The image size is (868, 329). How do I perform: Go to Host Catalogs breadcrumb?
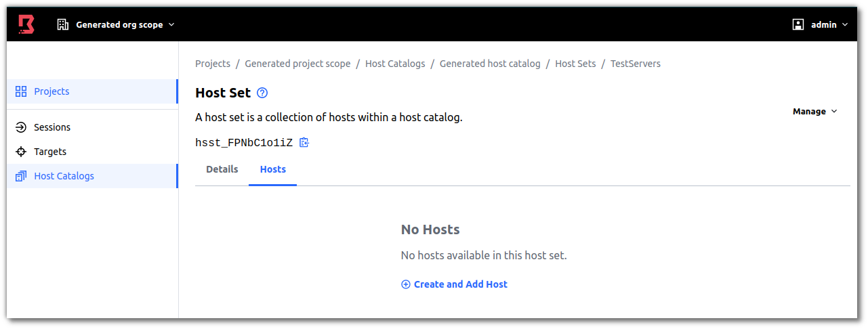[395, 64]
